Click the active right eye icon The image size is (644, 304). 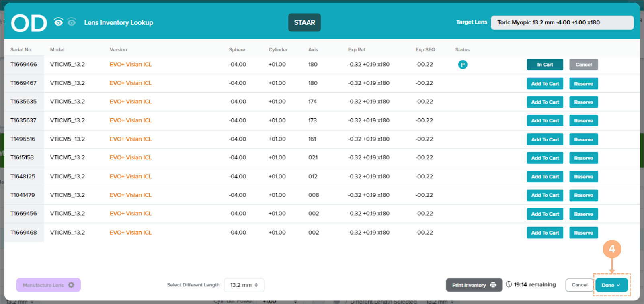[58, 22]
